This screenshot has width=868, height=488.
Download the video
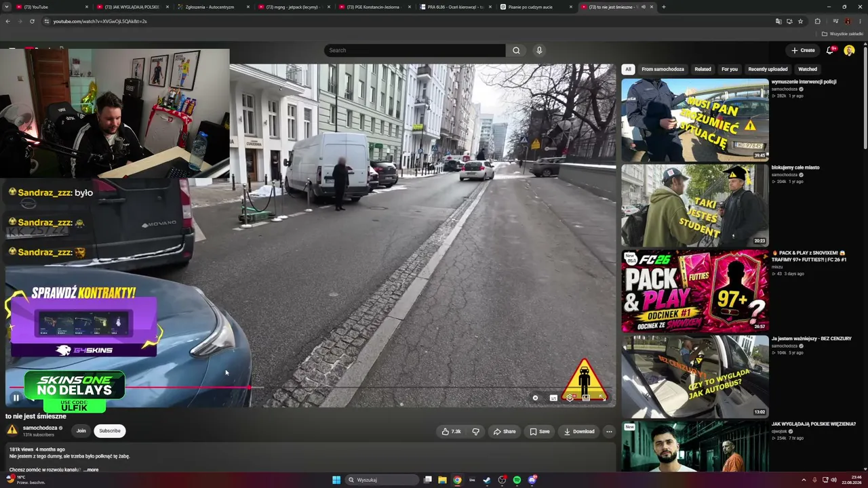pyautogui.click(x=579, y=431)
